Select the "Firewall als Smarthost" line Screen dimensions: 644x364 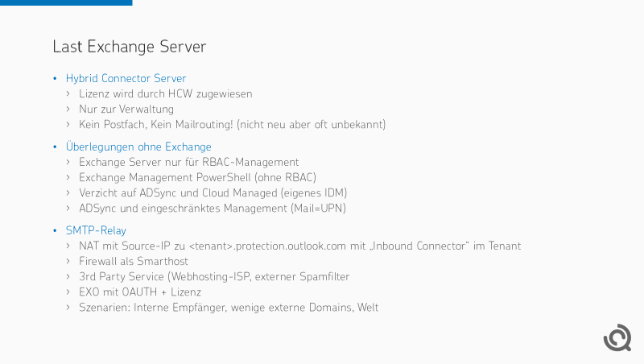[x=133, y=261]
